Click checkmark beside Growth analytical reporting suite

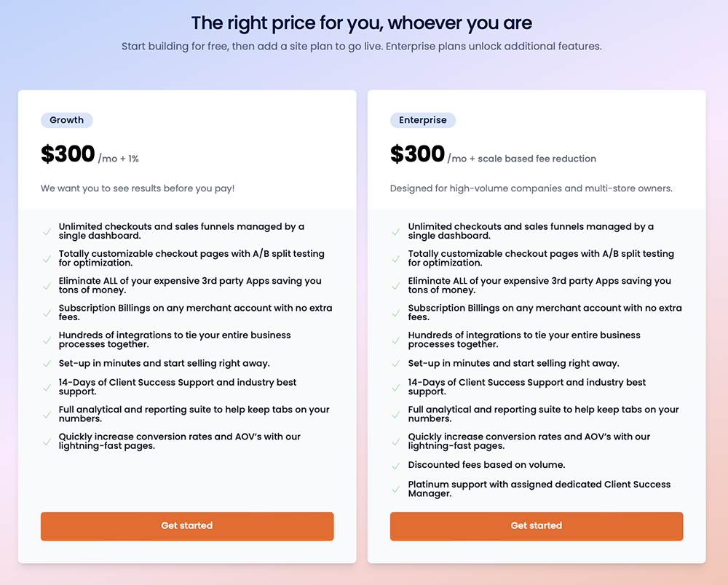47,415
